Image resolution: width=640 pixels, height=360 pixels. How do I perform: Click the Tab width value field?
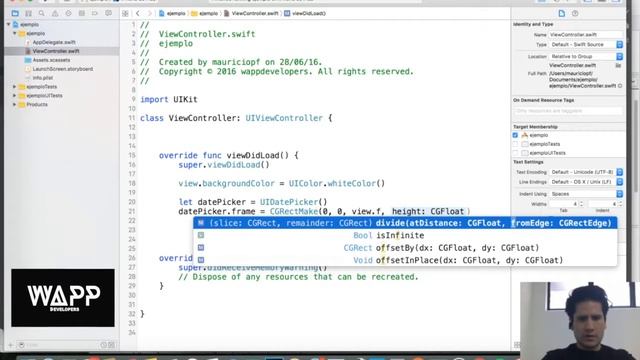point(564,204)
